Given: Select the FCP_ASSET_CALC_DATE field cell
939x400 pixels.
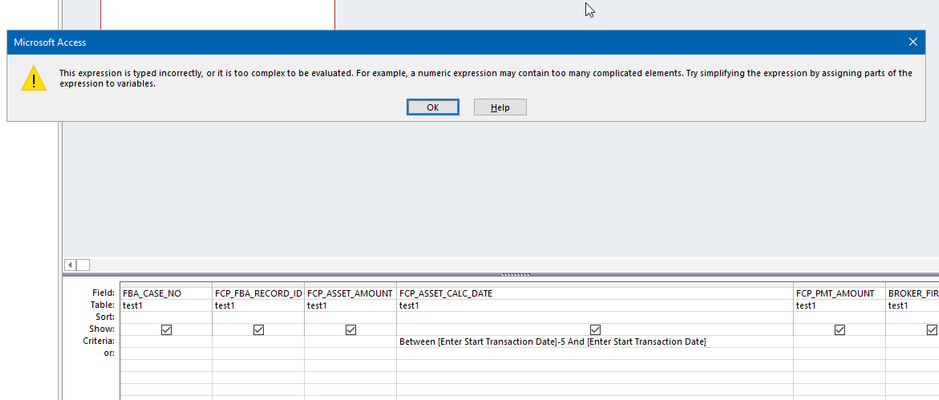Looking at the screenshot, I should coord(595,293).
